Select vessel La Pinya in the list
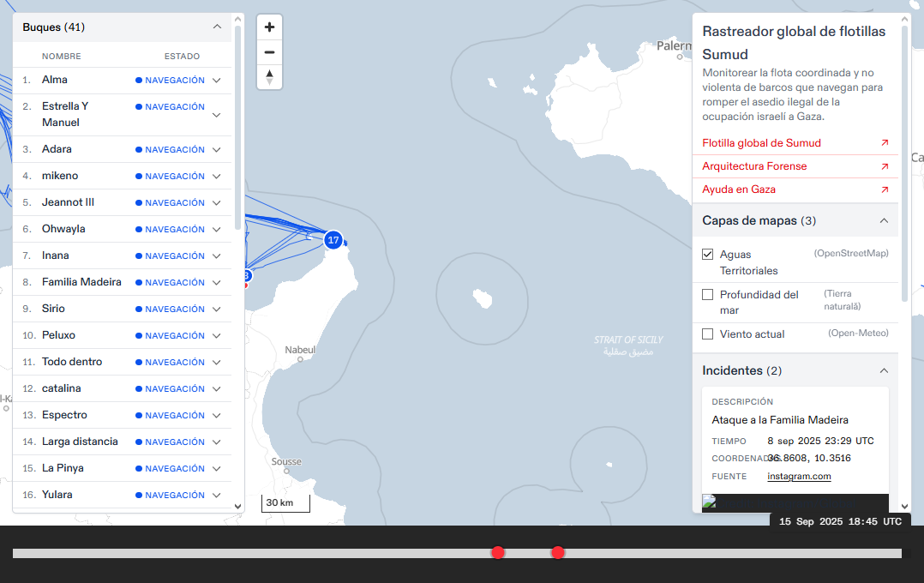The height and width of the screenshot is (583, 924). tap(63, 468)
